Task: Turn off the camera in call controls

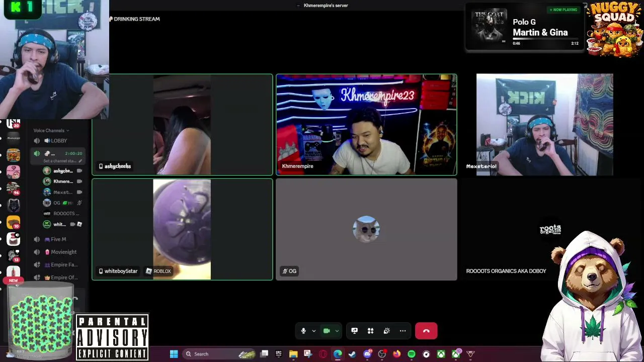Action: [x=327, y=331]
